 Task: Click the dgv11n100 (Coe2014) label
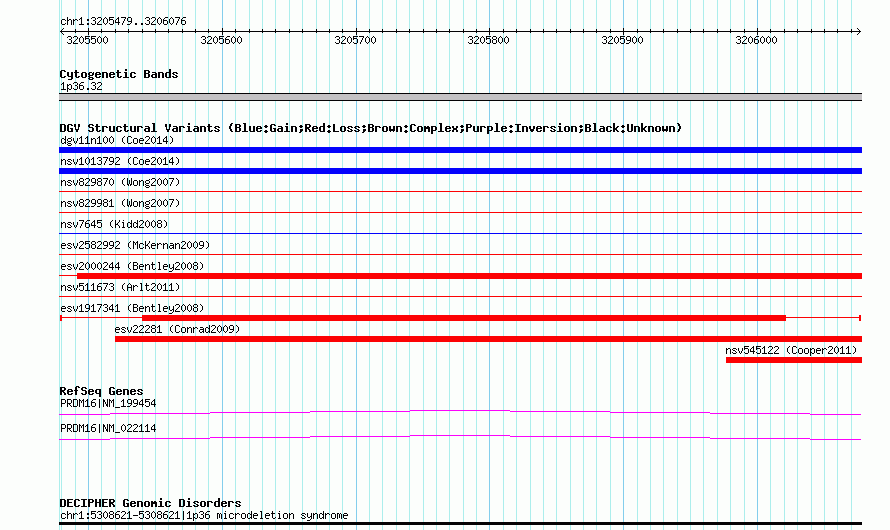pos(117,140)
